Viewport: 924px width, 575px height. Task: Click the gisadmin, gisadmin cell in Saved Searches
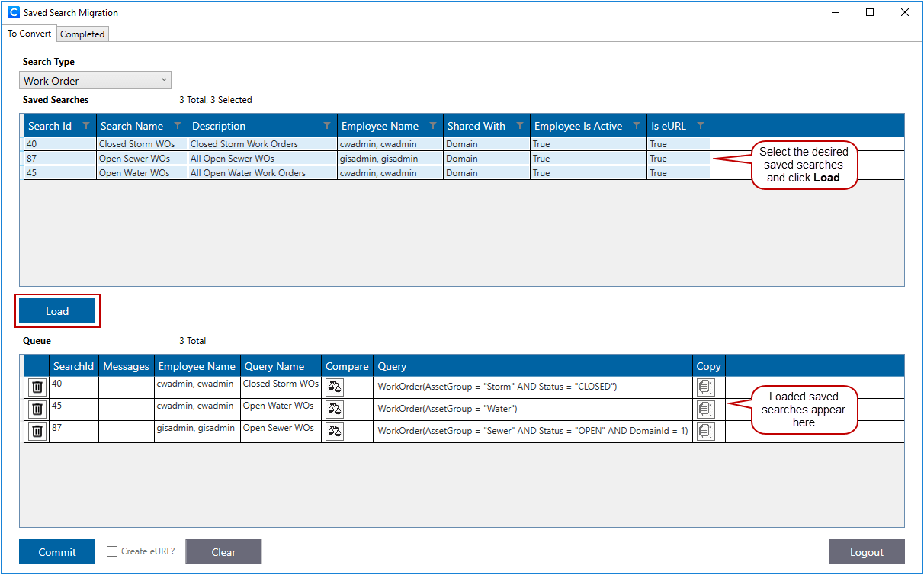390,158
